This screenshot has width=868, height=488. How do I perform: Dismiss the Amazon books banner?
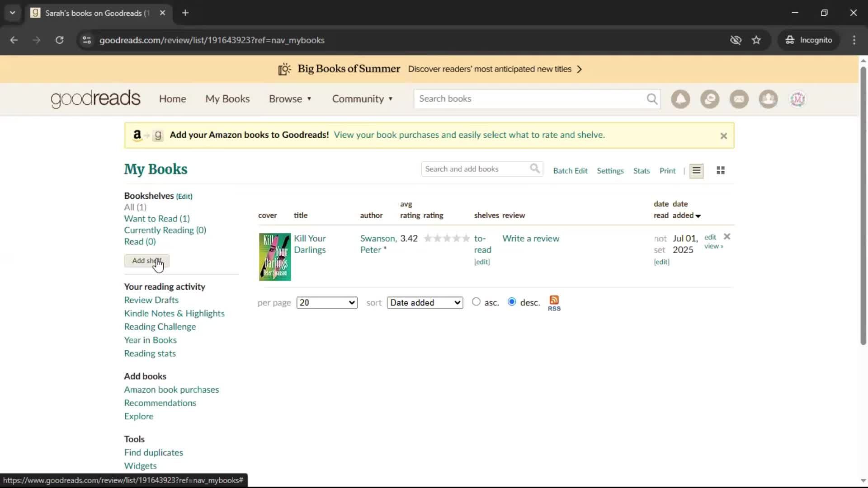[x=723, y=136]
